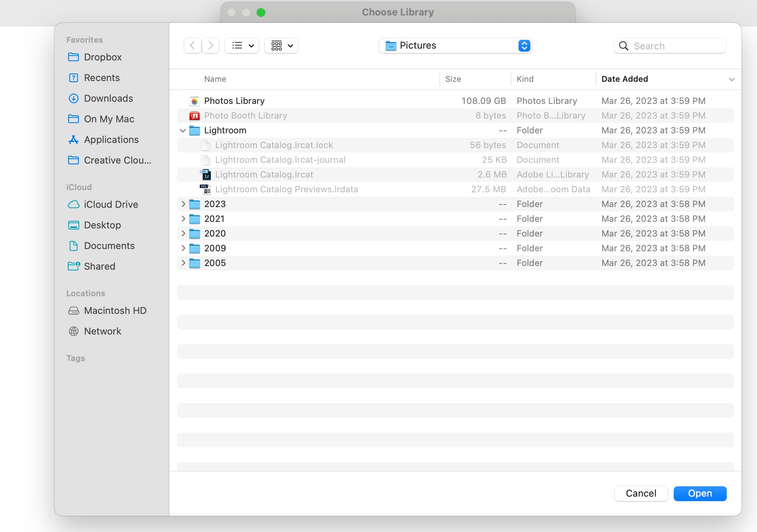
Task: Select the 2009 folder row
Action: [455, 248]
